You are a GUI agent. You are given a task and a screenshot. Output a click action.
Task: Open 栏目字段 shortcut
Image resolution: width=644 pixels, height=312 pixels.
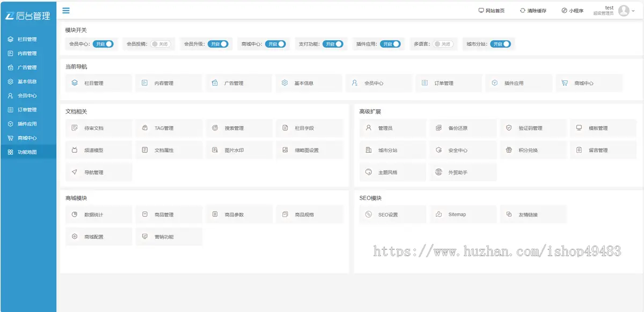pyautogui.click(x=309, y=128)
